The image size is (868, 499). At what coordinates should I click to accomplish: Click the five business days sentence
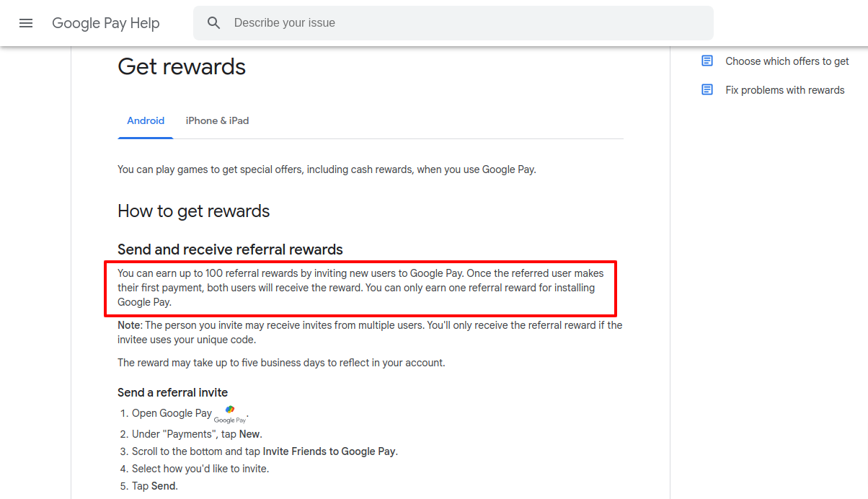281,363
